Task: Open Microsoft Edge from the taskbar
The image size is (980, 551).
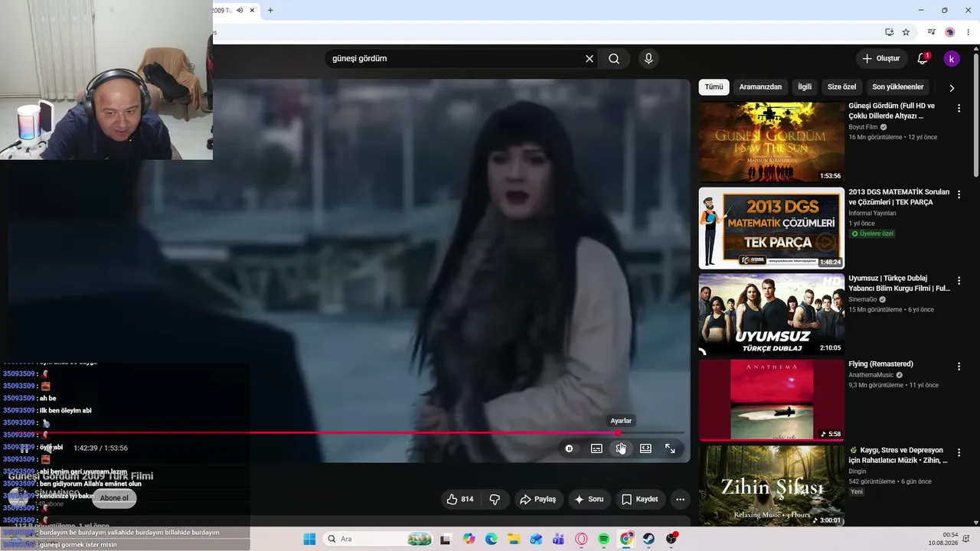Action: click(x=491, y=539)
